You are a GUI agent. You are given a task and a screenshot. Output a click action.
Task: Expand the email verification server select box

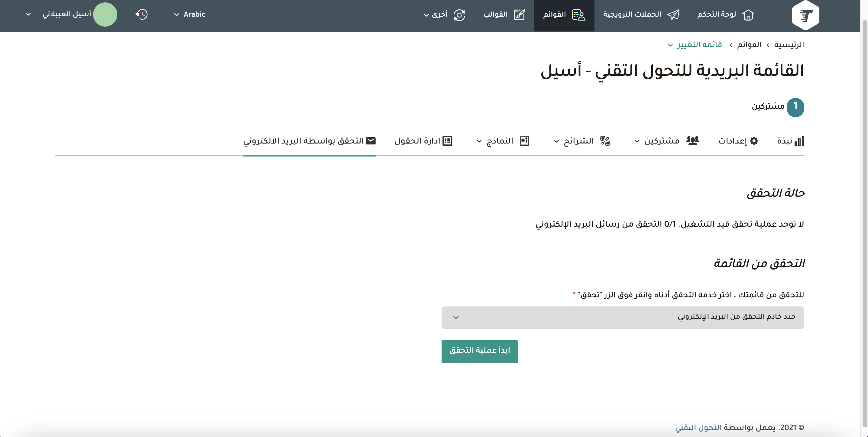click(x=622, y=317)
